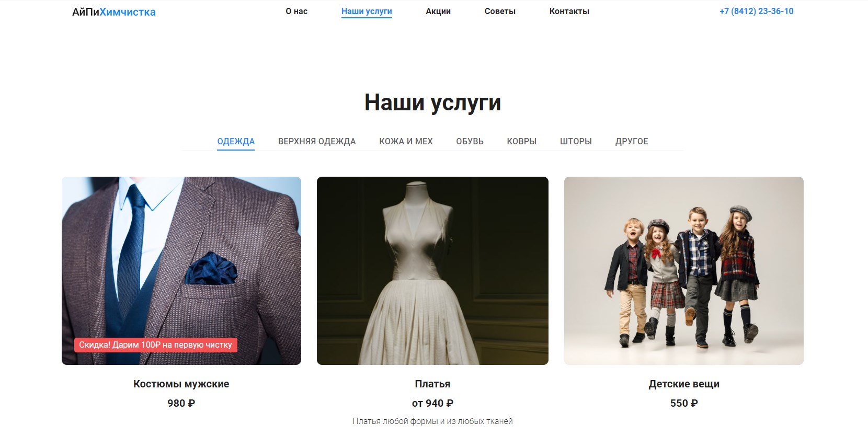
Task: Click the АйПиХимчистка site logo
Action: pos(113,12)
